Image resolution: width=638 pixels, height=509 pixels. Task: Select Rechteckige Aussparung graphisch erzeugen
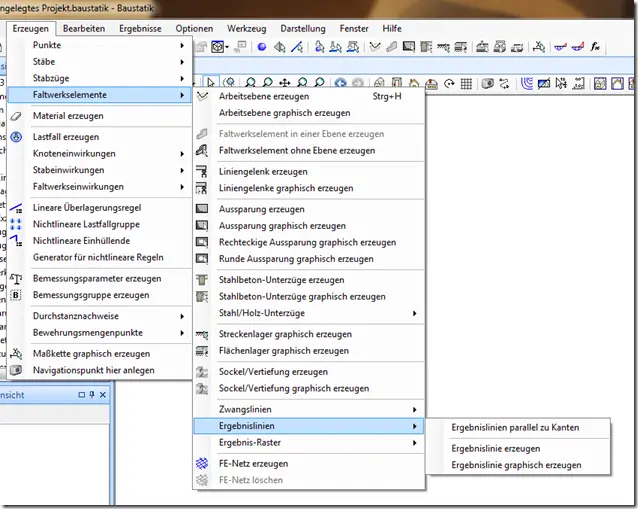309,242
